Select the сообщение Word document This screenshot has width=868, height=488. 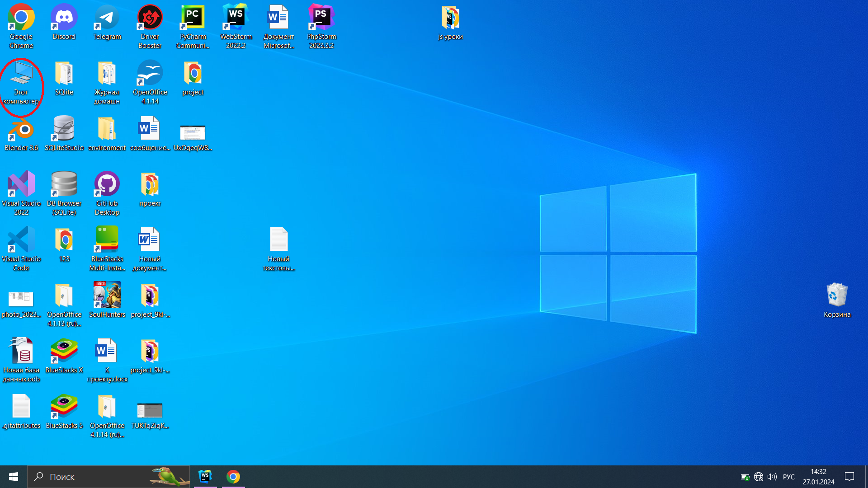[x=150, y=134]
